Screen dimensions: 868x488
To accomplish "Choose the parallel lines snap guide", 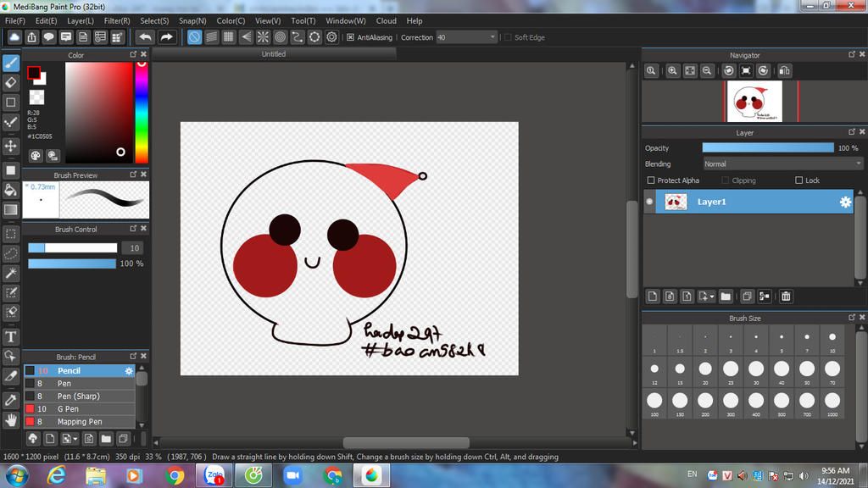I will 211,37.
